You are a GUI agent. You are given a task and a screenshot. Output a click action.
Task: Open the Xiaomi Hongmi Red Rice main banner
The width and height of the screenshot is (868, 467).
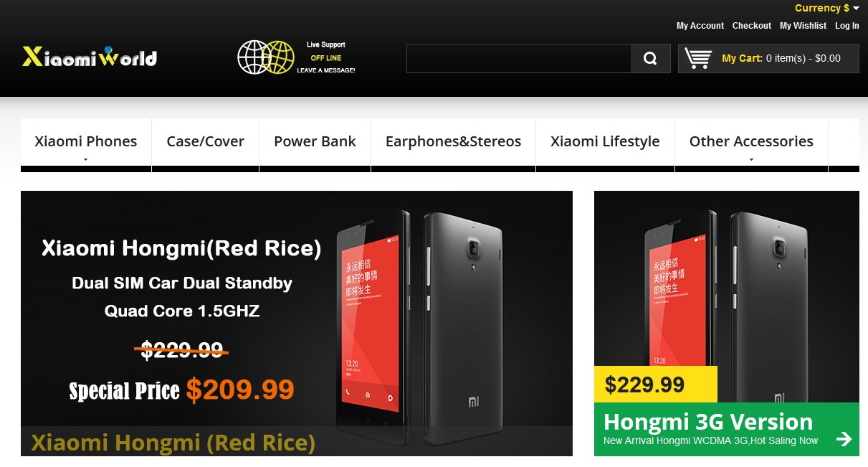(x=297, y=324)
